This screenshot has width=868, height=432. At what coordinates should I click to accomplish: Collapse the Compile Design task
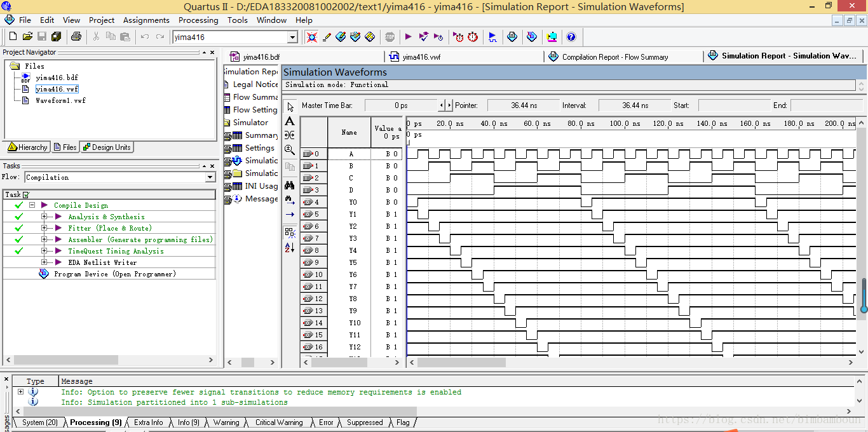(32, 205)
